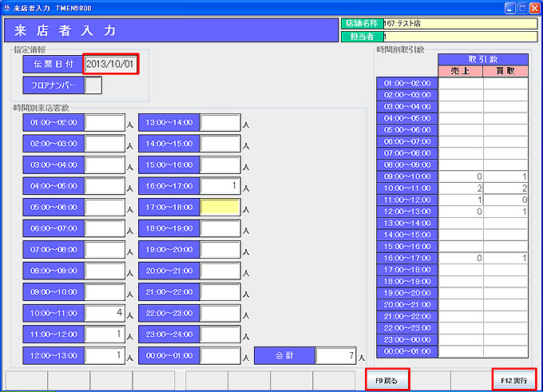Click the 16:00~17:00 買取 transaction cell
Image resolution: width=543 pixels, height=392 pixels.
point(505,258)
